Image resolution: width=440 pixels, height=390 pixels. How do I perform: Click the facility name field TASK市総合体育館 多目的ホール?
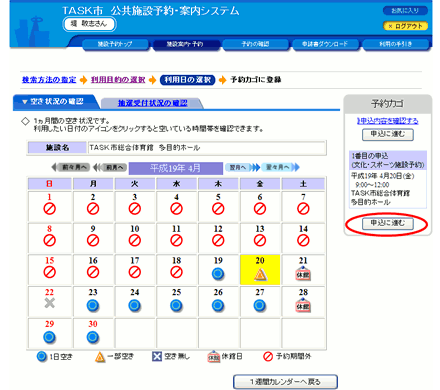click(x=207, y=148)
